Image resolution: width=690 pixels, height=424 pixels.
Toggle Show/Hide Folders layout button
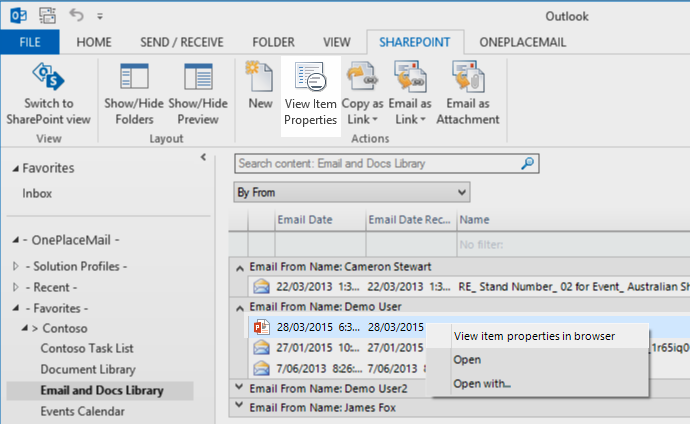pyautogui.click(x=134, y=78)
